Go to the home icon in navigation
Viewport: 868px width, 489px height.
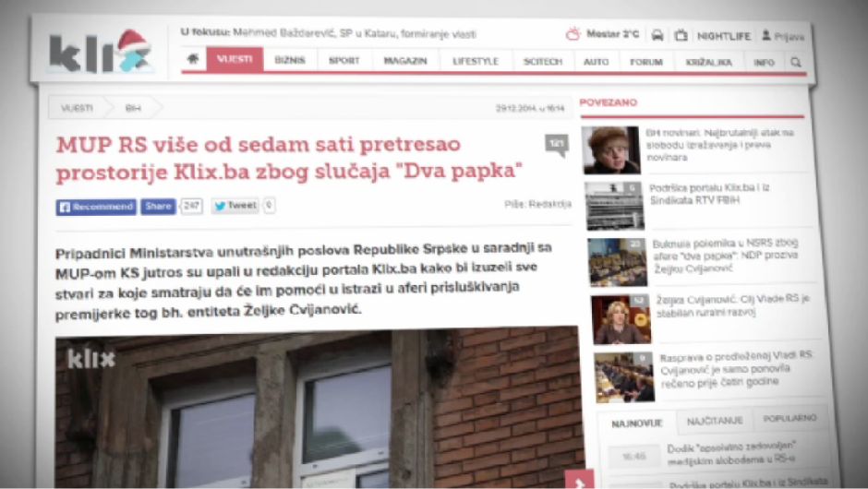tap(193, 58)
